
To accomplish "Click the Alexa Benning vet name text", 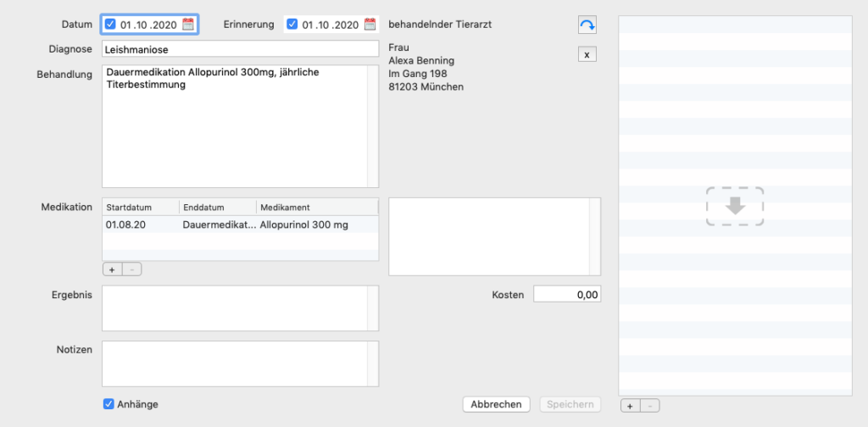I will point(422,60).
